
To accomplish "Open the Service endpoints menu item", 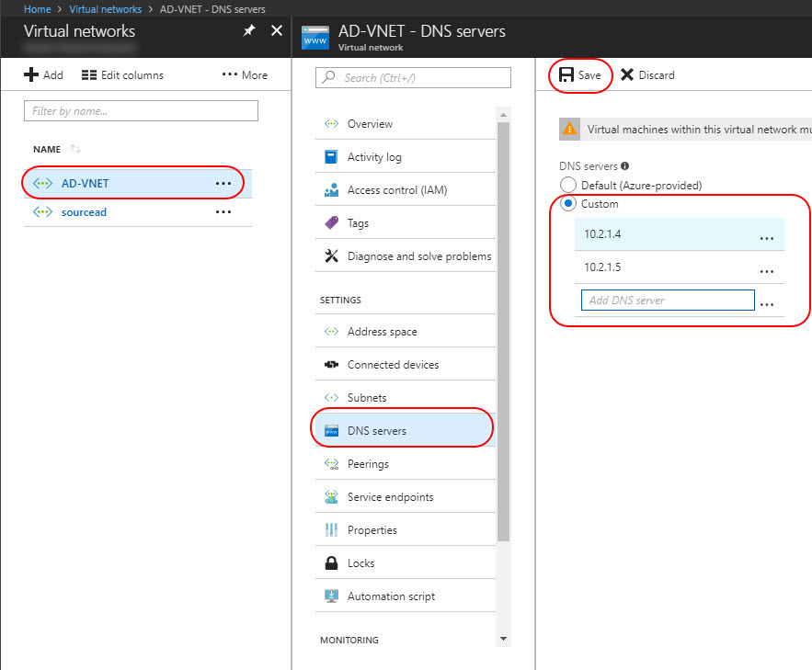I will point(406,497).
